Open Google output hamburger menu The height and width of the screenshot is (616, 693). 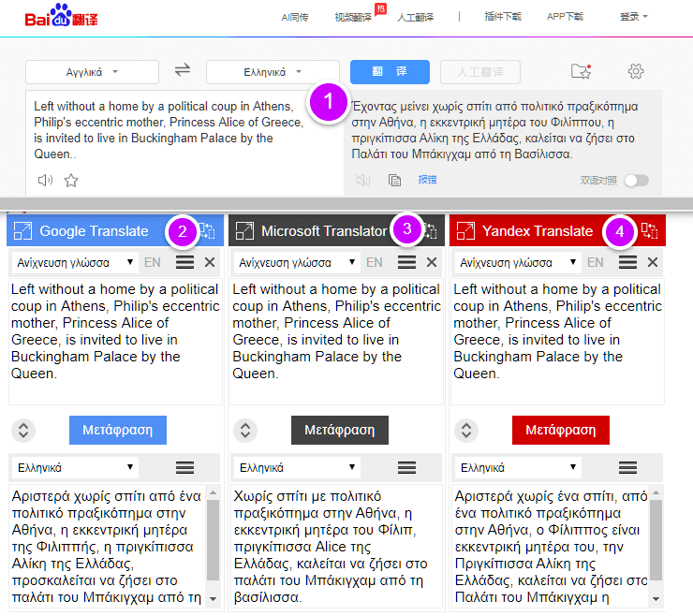tap(184, 467)
